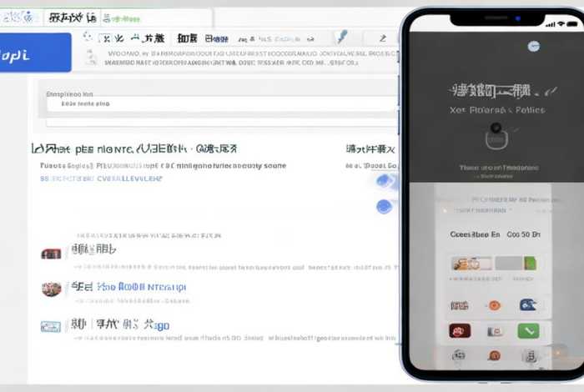Open the orange photo thumbnail on phone card
This screenshot has width=584, height=392.
[x=471, y=264]
